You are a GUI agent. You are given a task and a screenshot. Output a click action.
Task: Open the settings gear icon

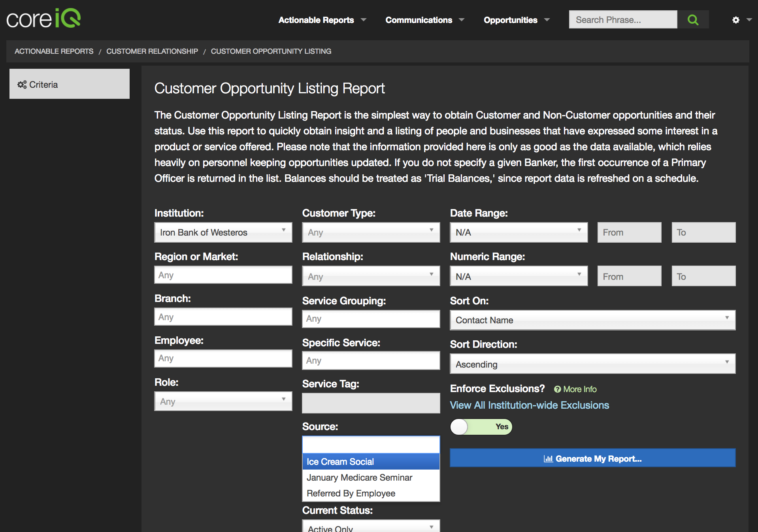click(x=735, y=20)
